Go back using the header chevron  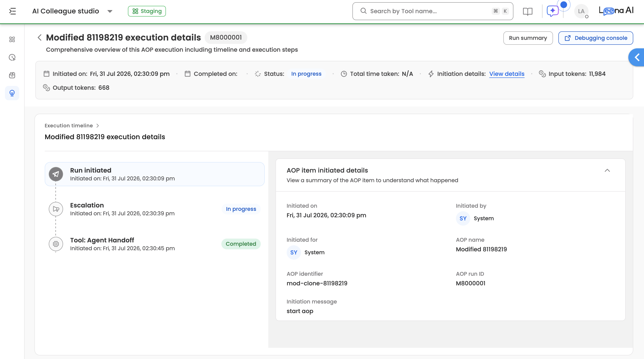[x=40, y=38]
